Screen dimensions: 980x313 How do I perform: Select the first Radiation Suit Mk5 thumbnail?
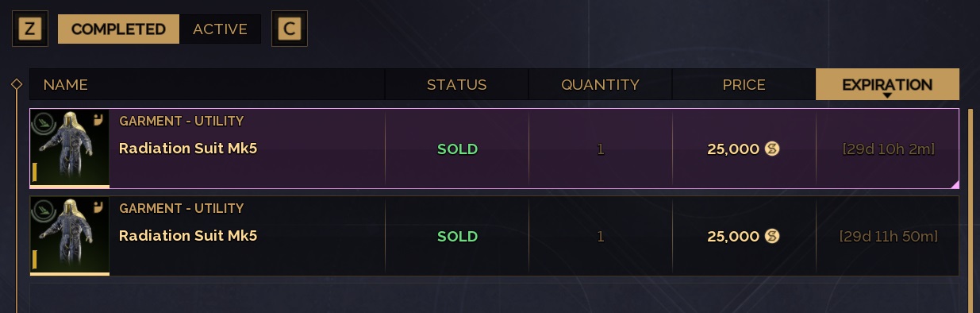pos(70,149)
